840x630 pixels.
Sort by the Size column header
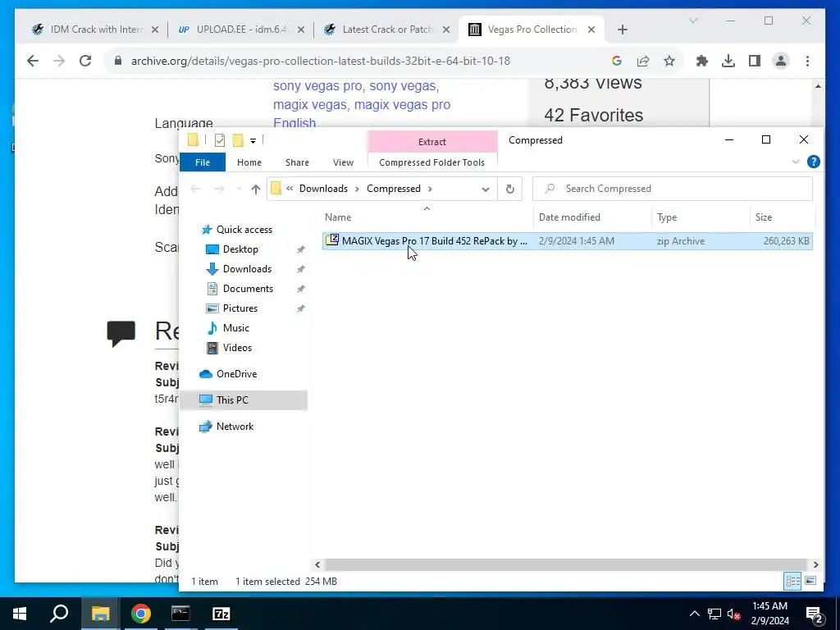pyautogui.click(x=764, y=217)
